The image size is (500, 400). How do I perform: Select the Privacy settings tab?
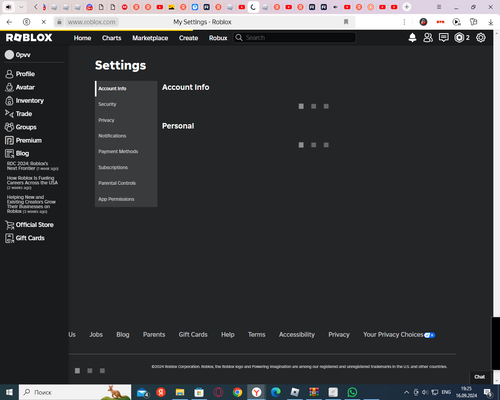tap(126, 120)
